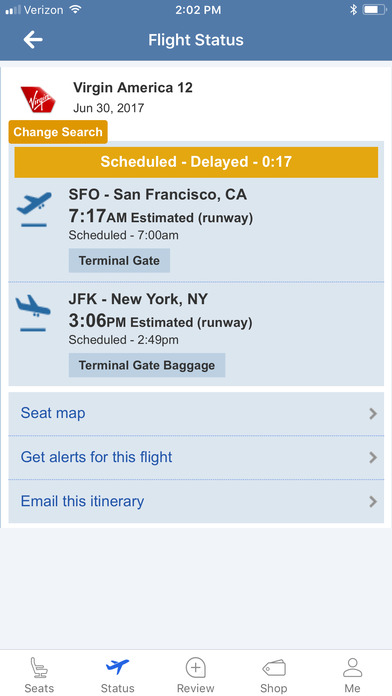Open Get alerts for this flight link
Image resolution: width=392 pixels, height=696 pixels.
96,457
